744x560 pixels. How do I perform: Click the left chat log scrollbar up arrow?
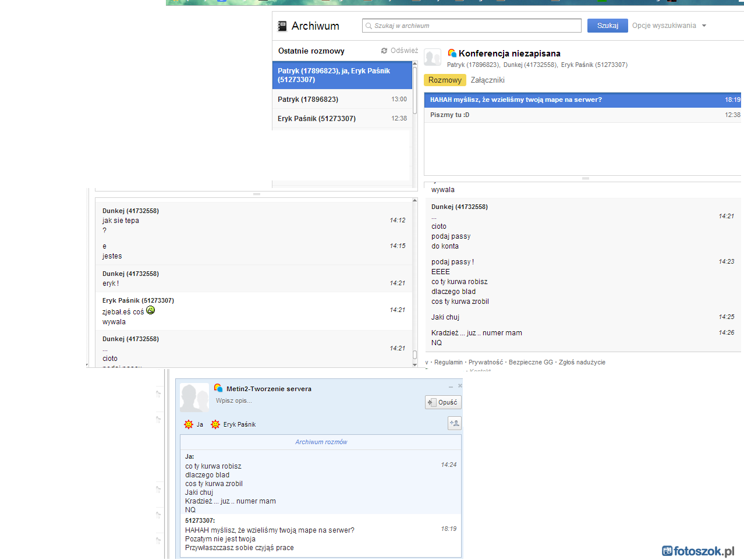[414, 200]
